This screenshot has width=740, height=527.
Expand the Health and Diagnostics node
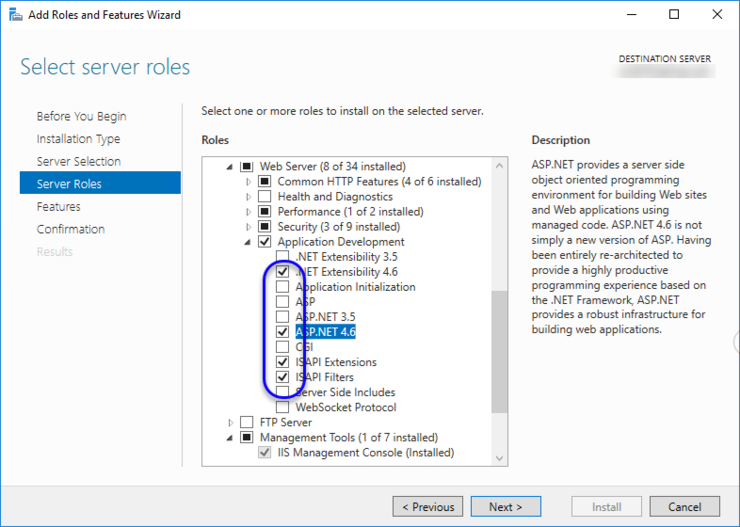point(249,197)
